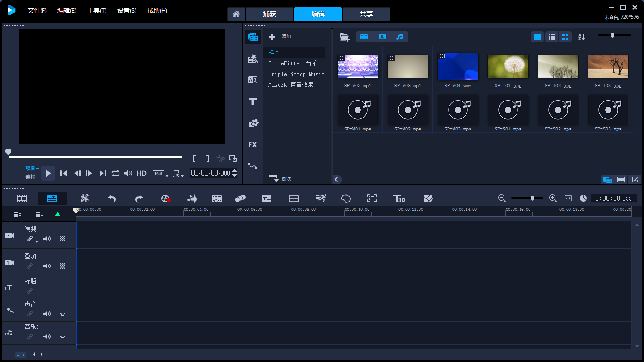Toggle ripple editing on 标题1 track
Screen dimensions: 644x362
30,291
